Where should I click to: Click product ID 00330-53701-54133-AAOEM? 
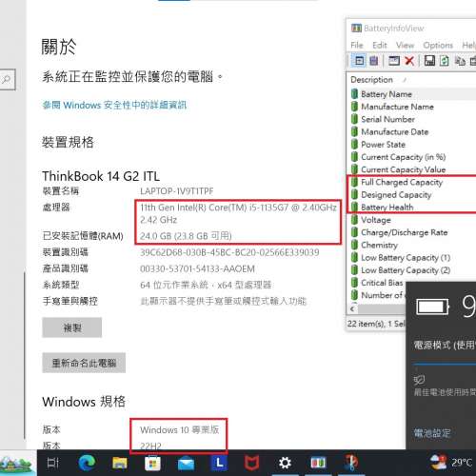(x=197, y=268)
